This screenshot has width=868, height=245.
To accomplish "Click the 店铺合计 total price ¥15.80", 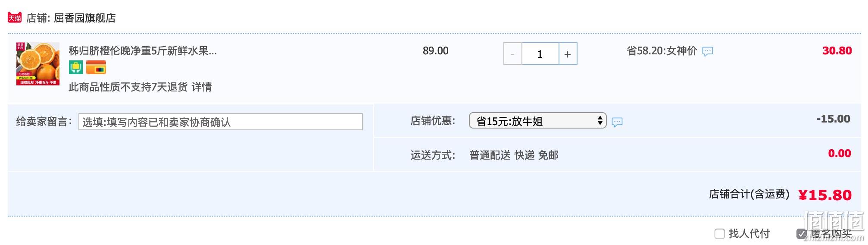I will [825, 195].
